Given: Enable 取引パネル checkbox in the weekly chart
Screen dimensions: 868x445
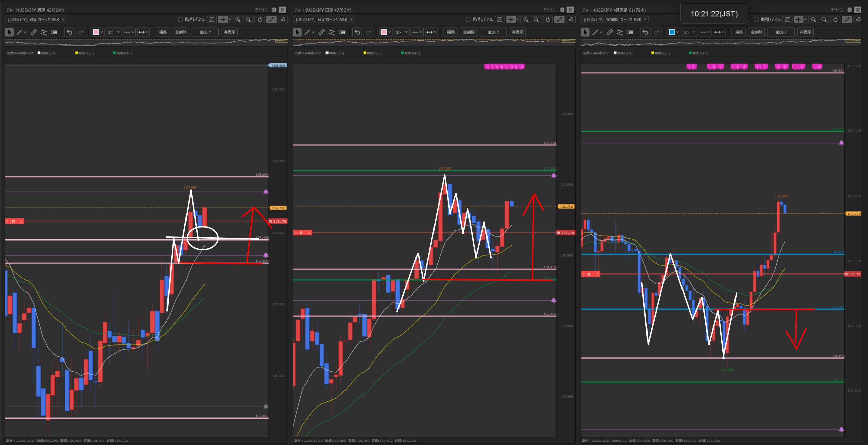Looking at the screenshot, I should pos(181,19).
